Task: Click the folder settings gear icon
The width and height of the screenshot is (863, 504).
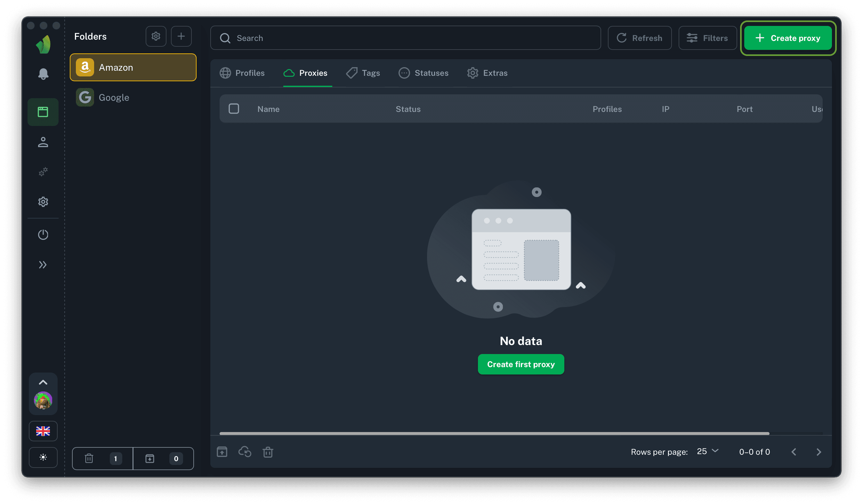Action: (x=156, y=36)
